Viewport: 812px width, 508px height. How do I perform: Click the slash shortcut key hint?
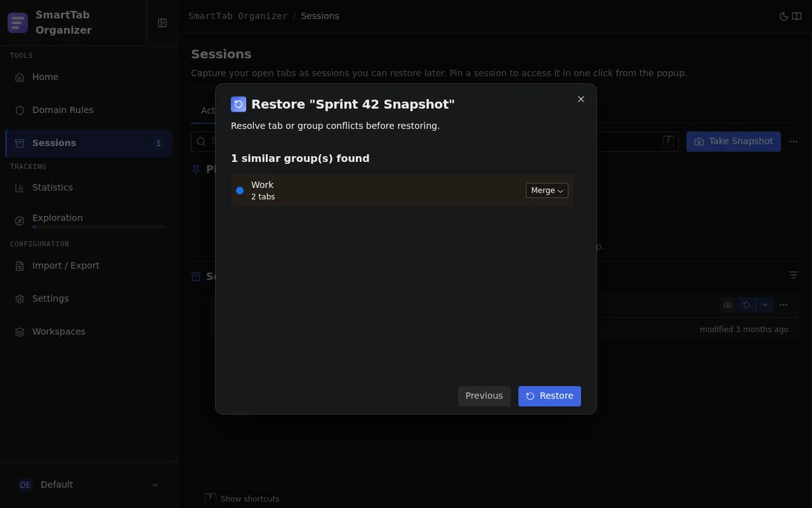click(x=668, y=141)
